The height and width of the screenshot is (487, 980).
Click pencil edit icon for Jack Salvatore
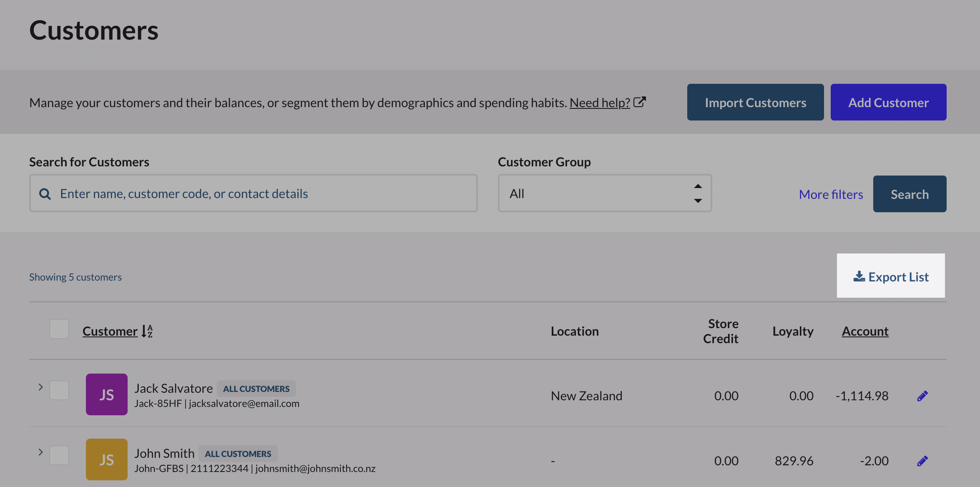[922, 396]
